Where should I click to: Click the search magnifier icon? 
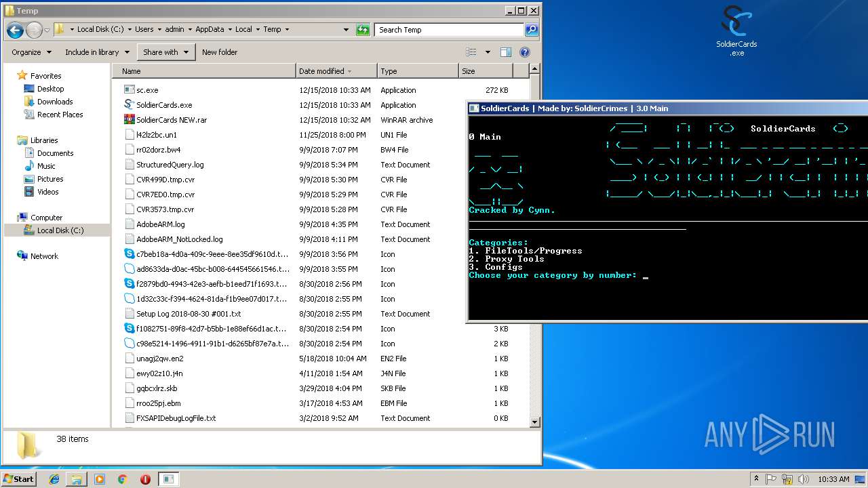(x=532, y=30)
